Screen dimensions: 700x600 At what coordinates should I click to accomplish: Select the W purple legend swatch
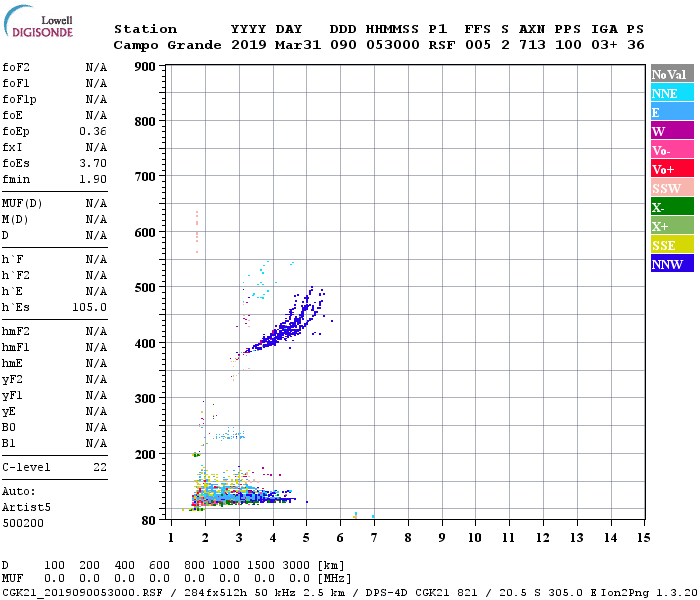coord(672,131)
